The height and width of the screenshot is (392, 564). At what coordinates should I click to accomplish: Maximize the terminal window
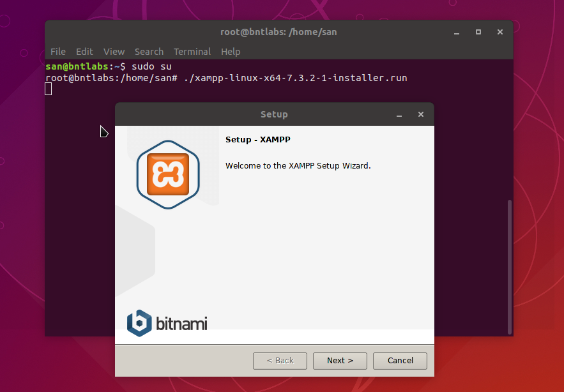(478, 32)
